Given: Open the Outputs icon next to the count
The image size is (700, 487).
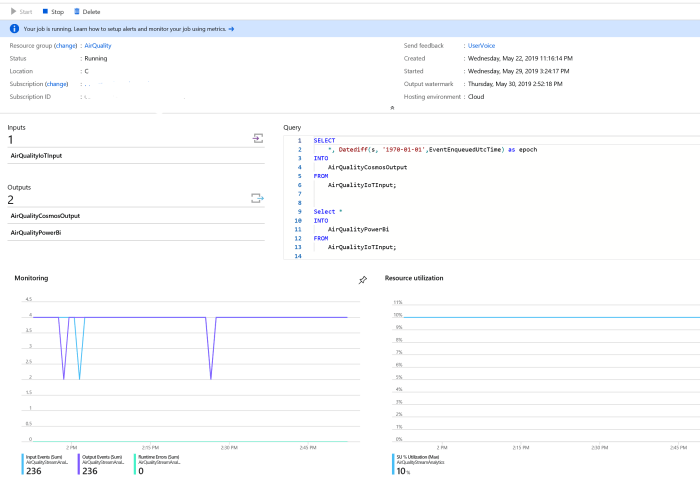Looking at the screenshot, I should click(257, 199).
